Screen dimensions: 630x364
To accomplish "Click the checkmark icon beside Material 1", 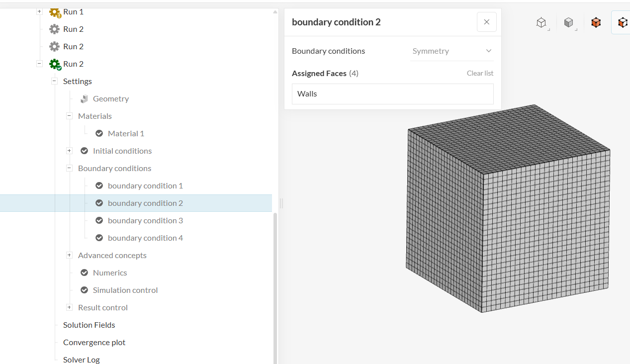I will click(99, 133).
